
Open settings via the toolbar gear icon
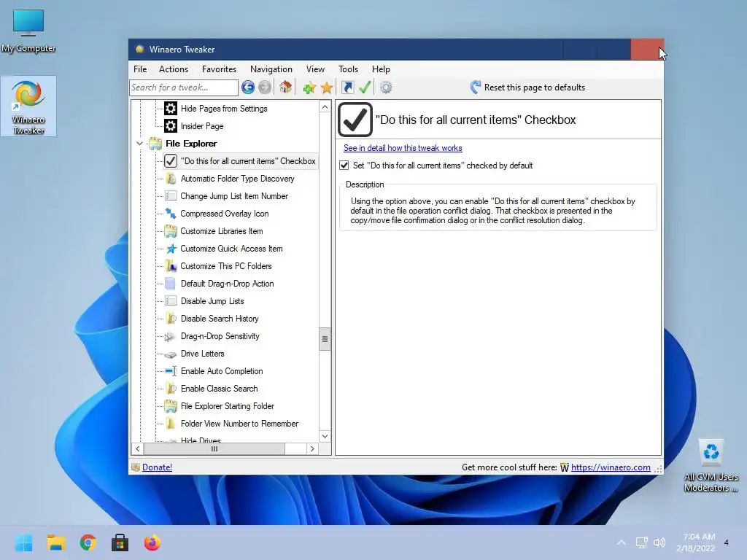tap(386, 87)
